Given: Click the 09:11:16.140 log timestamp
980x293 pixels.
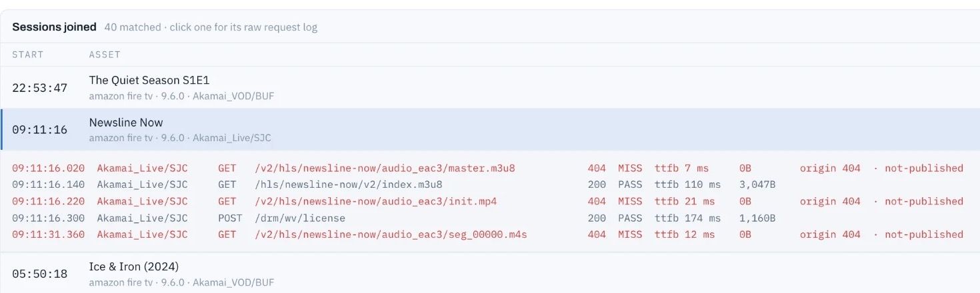Looking at the screenshot, I should pyautogui.click(x=49, y=184).
